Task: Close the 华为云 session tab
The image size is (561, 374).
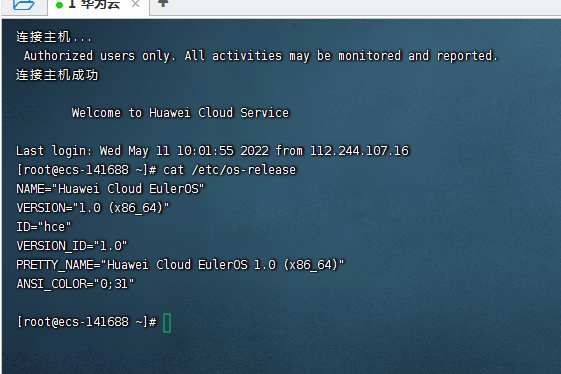Action: 135,4
